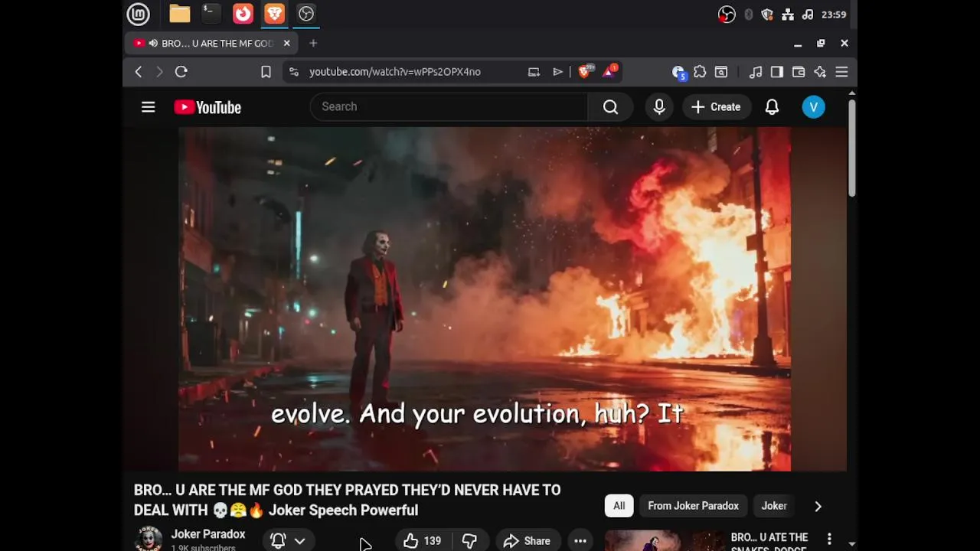Select the From Joker Paradox chip
This screenshot has width=980, height=551.
(693, 506)
